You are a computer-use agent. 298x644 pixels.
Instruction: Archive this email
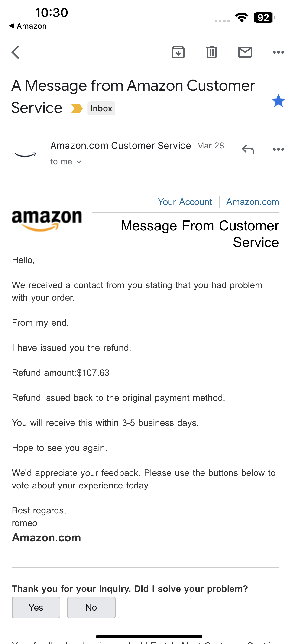(178, 52)
